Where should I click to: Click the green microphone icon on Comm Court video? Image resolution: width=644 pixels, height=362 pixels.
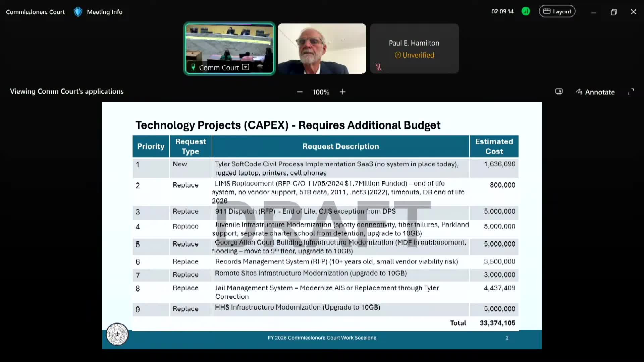click(193, 67)
